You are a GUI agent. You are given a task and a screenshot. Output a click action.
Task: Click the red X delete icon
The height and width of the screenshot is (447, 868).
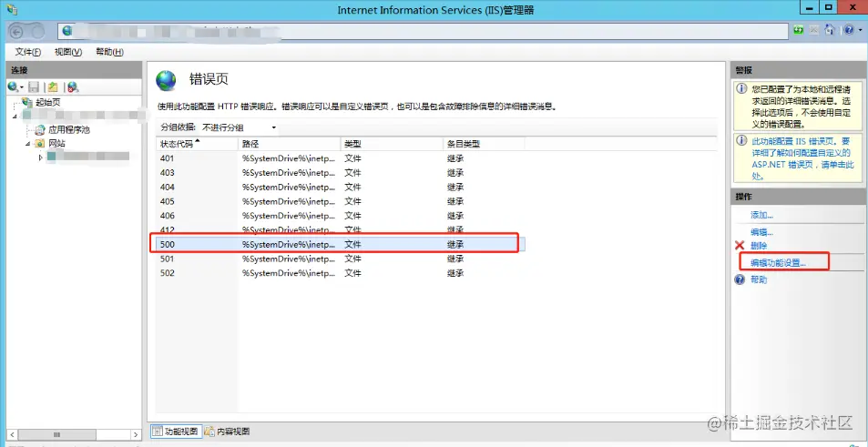coord(739,245)
